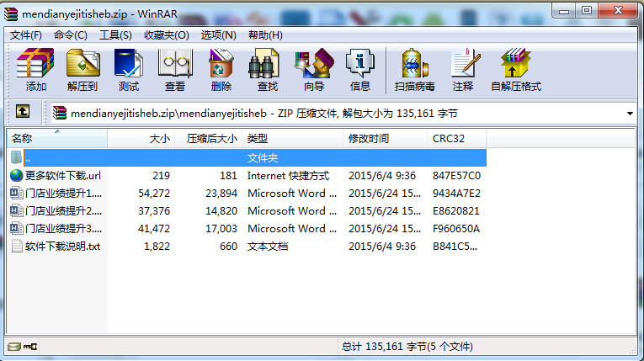Sort by the 压缩后大小 column header
The width and height of the screenshot is (644, 361).
[x=209, y=138]
